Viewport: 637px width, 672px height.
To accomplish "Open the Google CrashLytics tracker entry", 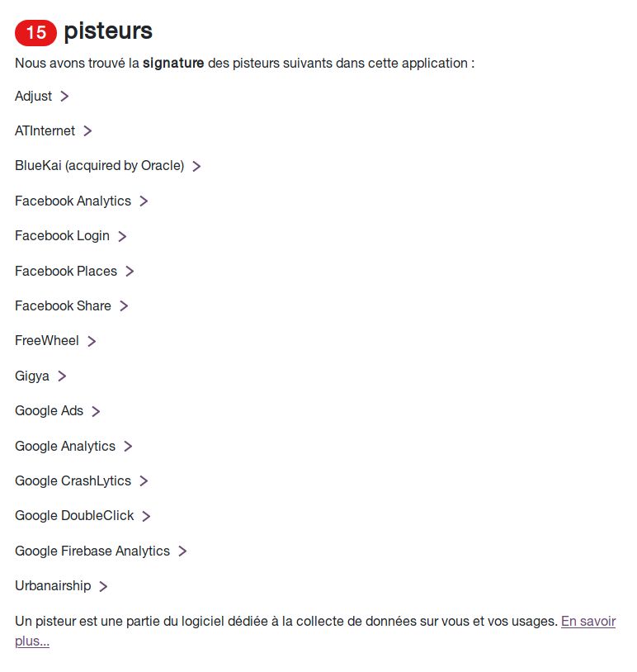I will click(73, 481).
